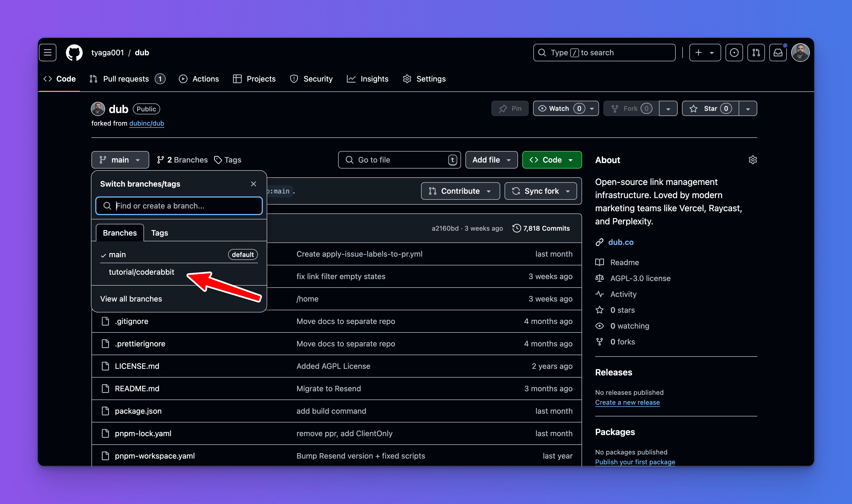This screenshot has width=852, height=504.
Task: Open your notifications inbox
Action: pyautogui.click(x=778, y=52)
